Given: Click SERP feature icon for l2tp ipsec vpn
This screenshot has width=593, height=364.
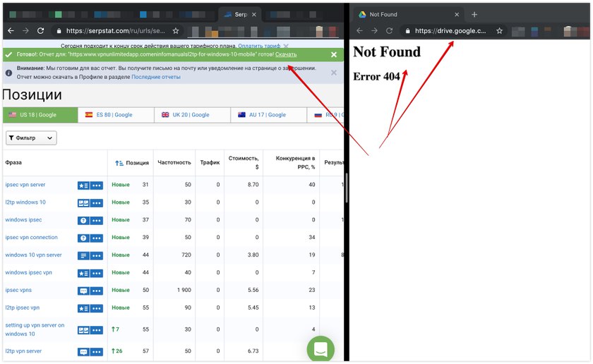Looking at the screenshot, I should 83,308.
